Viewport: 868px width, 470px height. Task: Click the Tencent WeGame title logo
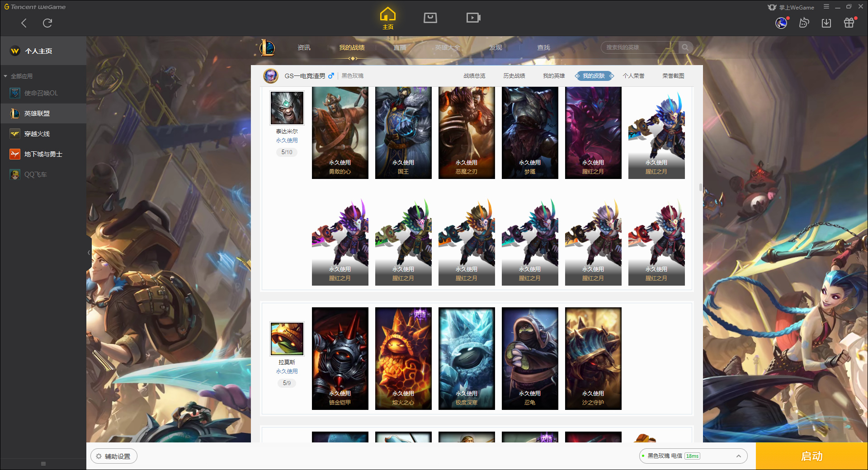(x=35, y=7)
